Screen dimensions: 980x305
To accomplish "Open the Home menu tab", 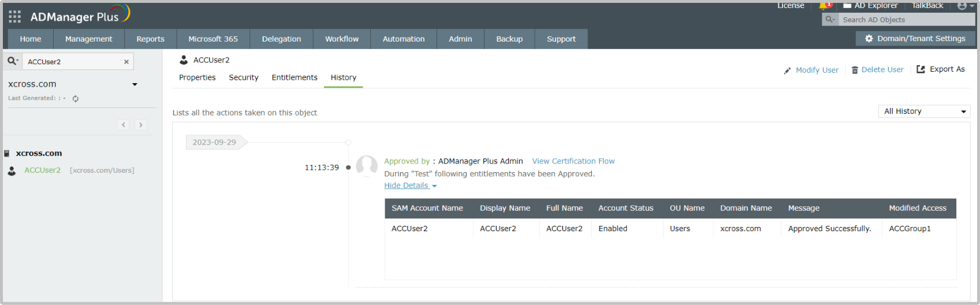I will [31, 39].
